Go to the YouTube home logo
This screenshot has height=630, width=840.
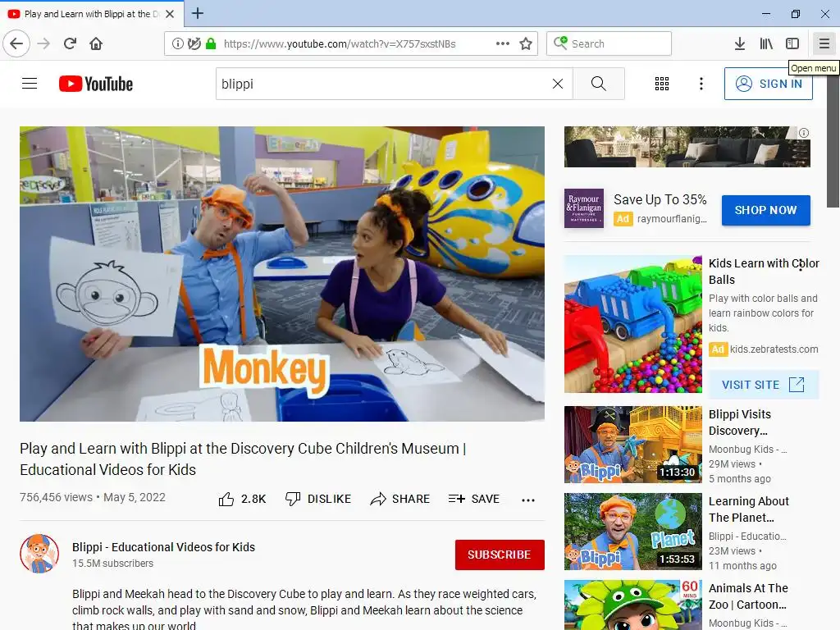(x=96, y=84)
